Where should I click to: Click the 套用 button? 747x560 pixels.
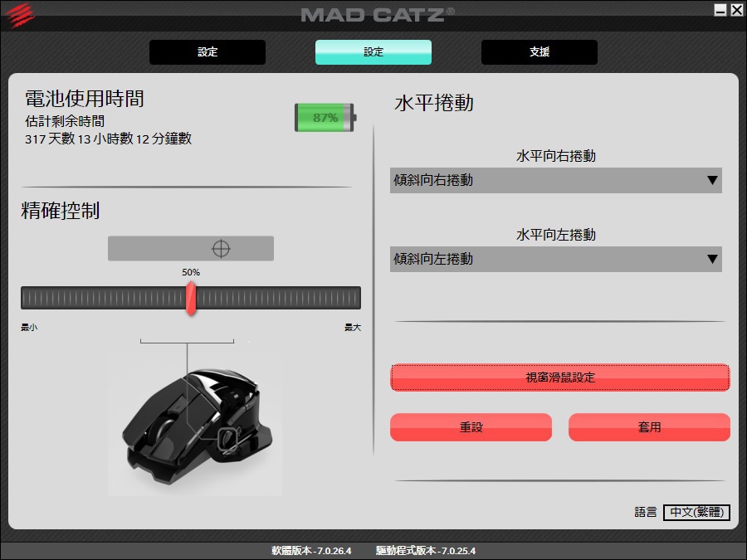(649, 427)
